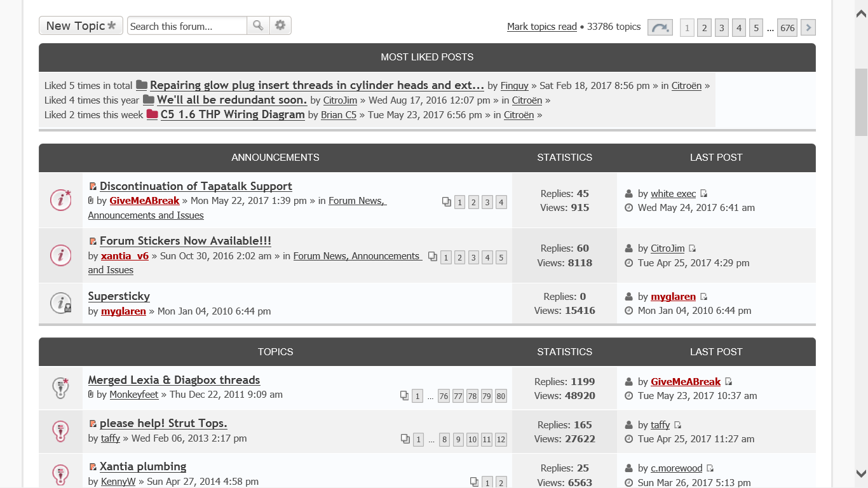View last post by taffy icon
The image size is (868, 488).
tap(677, 425)
